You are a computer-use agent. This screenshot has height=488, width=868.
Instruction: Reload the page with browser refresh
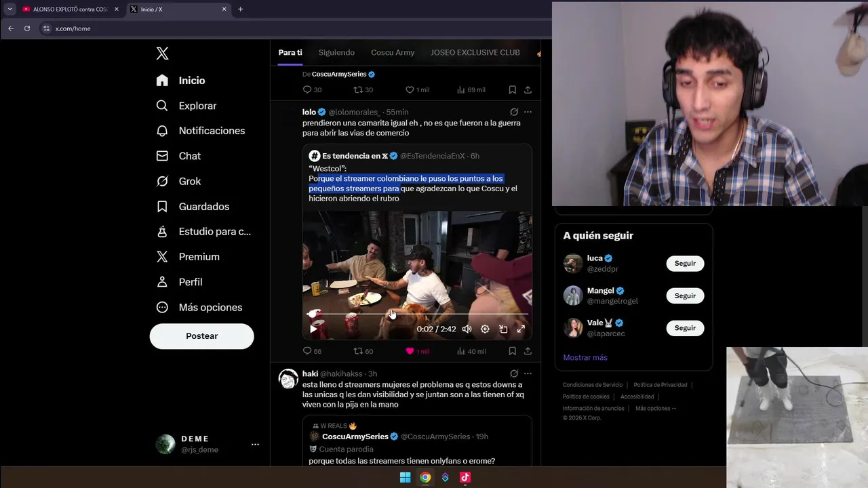click(x=27, y=28)
